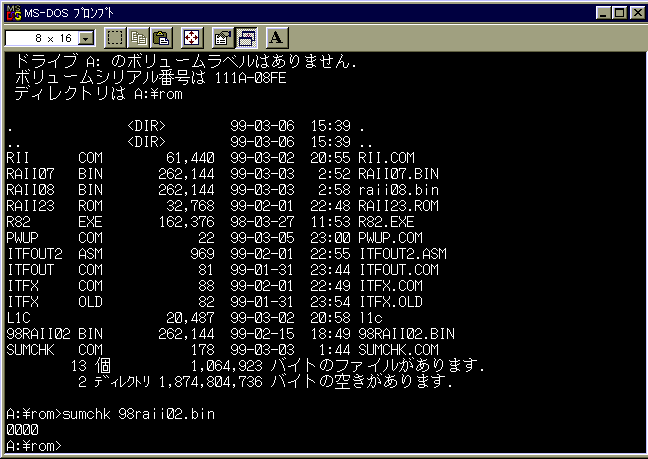Open the MS-DOS system menu icon in title bar

pyautogui.click(x=14, y=13)
